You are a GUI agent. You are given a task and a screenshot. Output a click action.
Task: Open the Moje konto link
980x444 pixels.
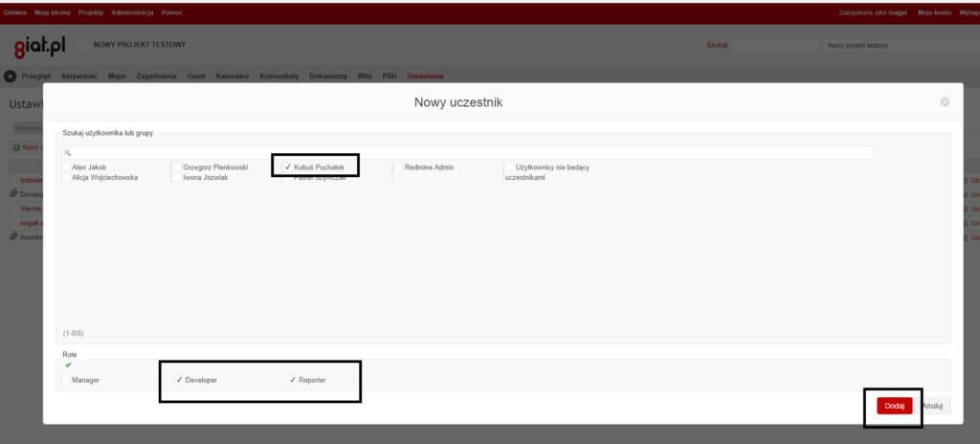pos(934,12)
